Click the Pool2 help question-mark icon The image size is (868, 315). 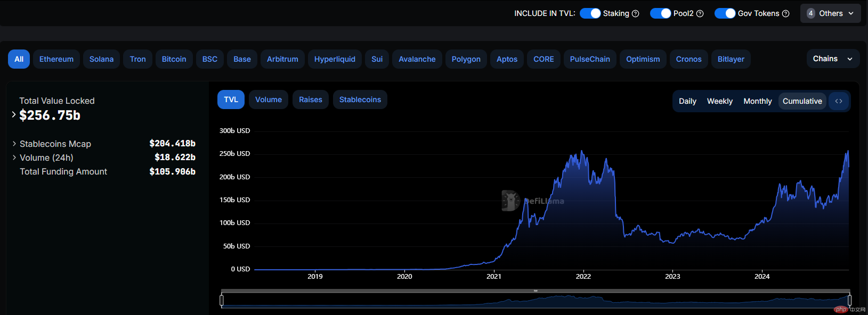tap(700, 14)
